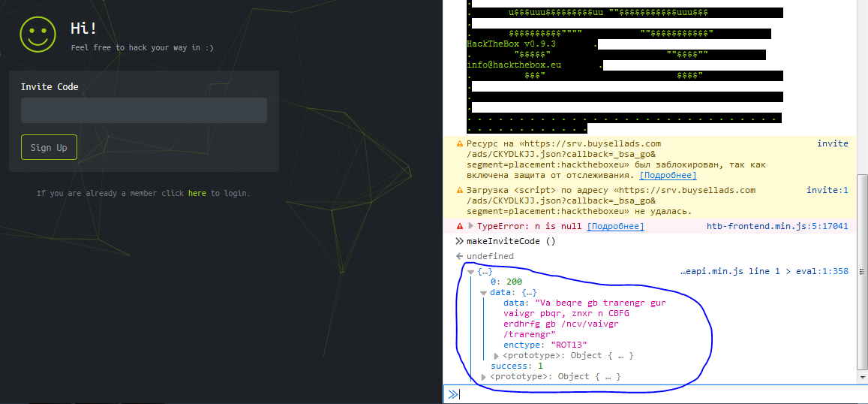Screen dimensions: 868x404
Task: Click the first yellow warning icon
Action: [x=459, y=144]
